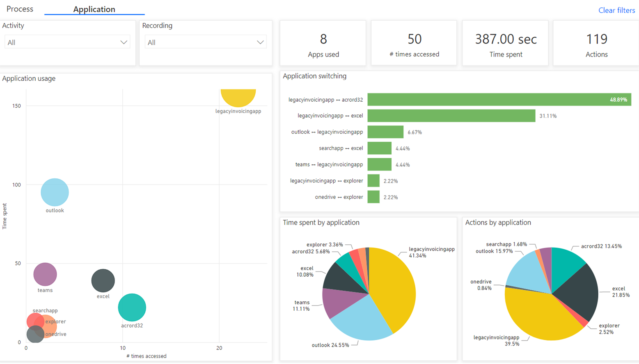Expand the Activity selector chevron arrow
The image size is (639, 364).
pyautogui.click(x=124, y=41)
